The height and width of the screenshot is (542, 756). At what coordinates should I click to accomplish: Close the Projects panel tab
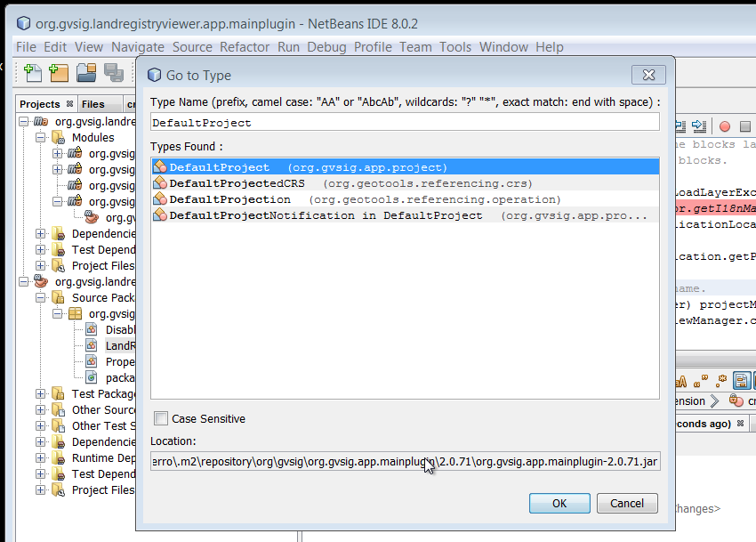[68, 104]
